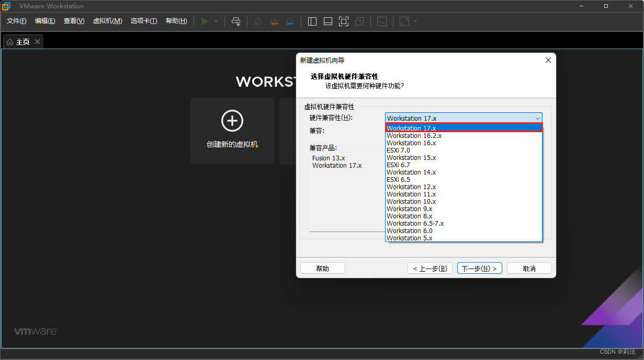Screen dimensions: 644x360
Task: Pick Workstation 9.x in the list
Action: [x=464, y=208]
